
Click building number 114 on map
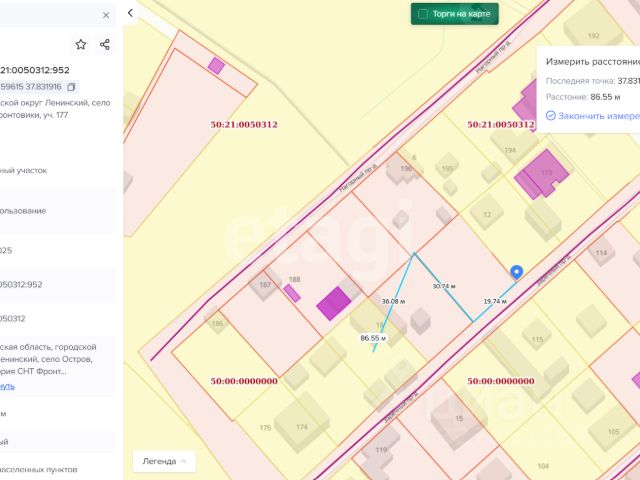[601, 253]
